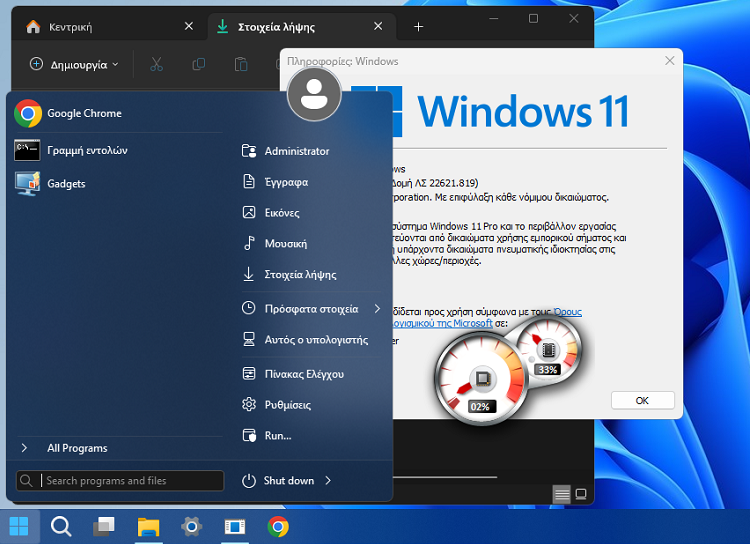750x544 pixels.
Task: Select the Στοιχεία λήψης tab in File Explorer
Action: coord(301,27)
